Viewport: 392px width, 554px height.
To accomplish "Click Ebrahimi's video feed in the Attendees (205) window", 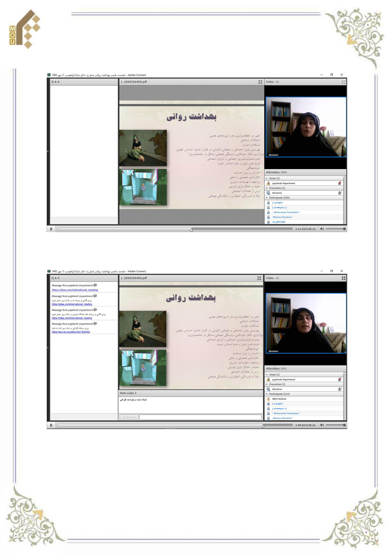I will [x=306, y=127].
